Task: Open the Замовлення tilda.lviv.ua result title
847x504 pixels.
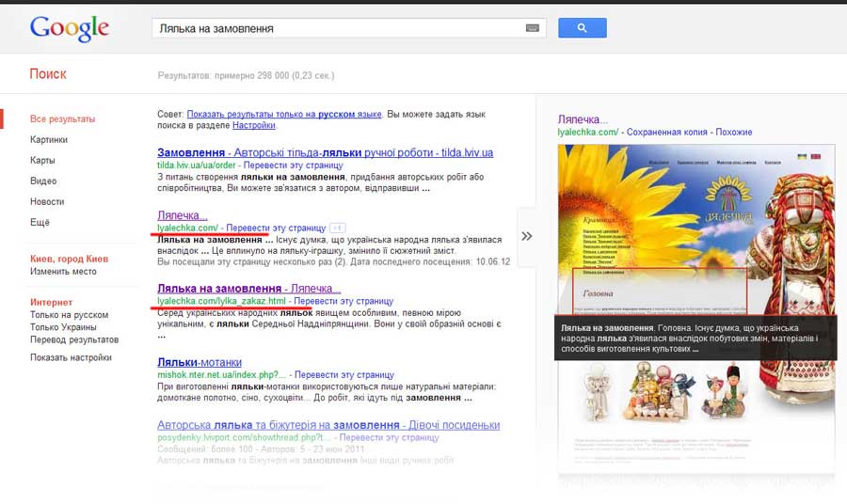Action: pos(326,152)
